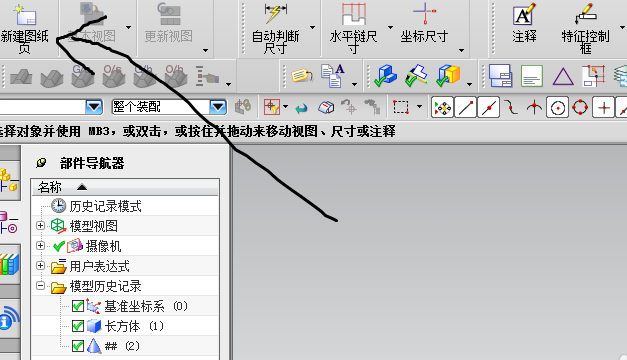This screenshot has width=627, height=360.
Task: Toggle Midpoint snap option
Action: (489, 108)
